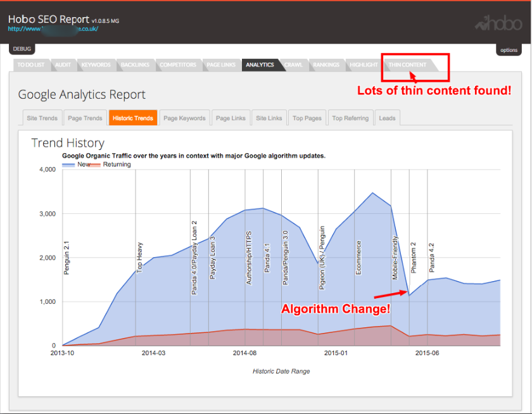Switch to the Leads sub-tab
Viewport: 532px width, 414px height.
click(x=387, y=118)
